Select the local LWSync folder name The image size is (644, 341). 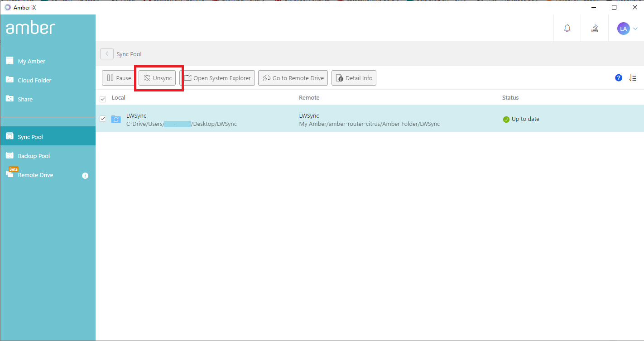(136, 115)
